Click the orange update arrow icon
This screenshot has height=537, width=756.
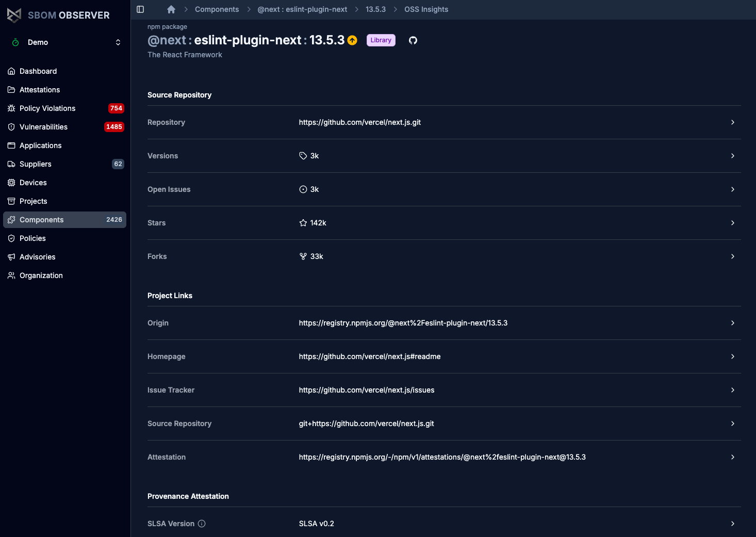tap(352, 40)
